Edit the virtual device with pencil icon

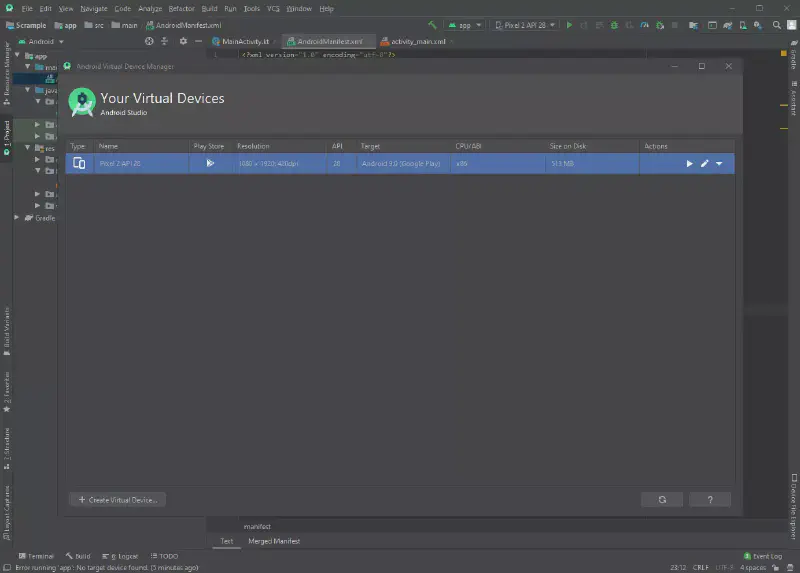pos(704,163)
